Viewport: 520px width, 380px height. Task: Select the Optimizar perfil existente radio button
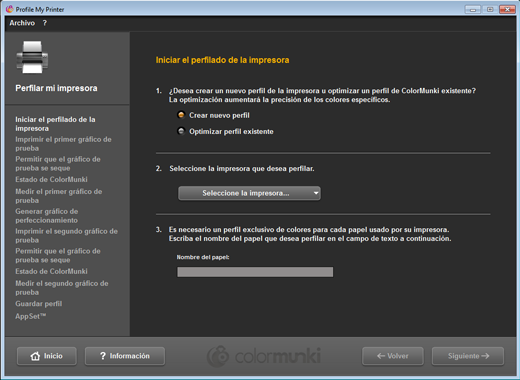coord(181,131)
